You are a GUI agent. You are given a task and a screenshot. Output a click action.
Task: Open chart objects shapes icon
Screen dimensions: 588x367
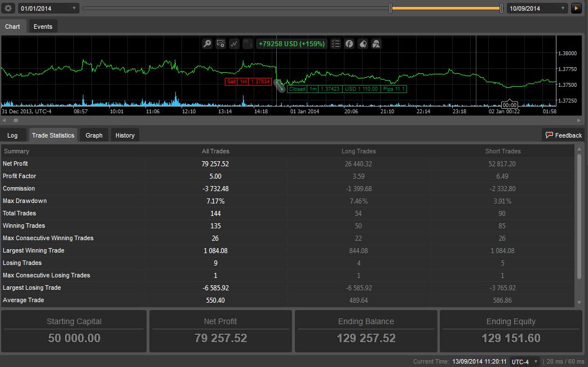coord(376,44)
